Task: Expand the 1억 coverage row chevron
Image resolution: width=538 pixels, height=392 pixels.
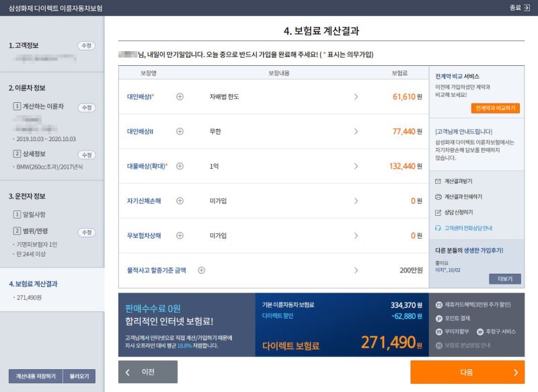Action: [356, 166]
